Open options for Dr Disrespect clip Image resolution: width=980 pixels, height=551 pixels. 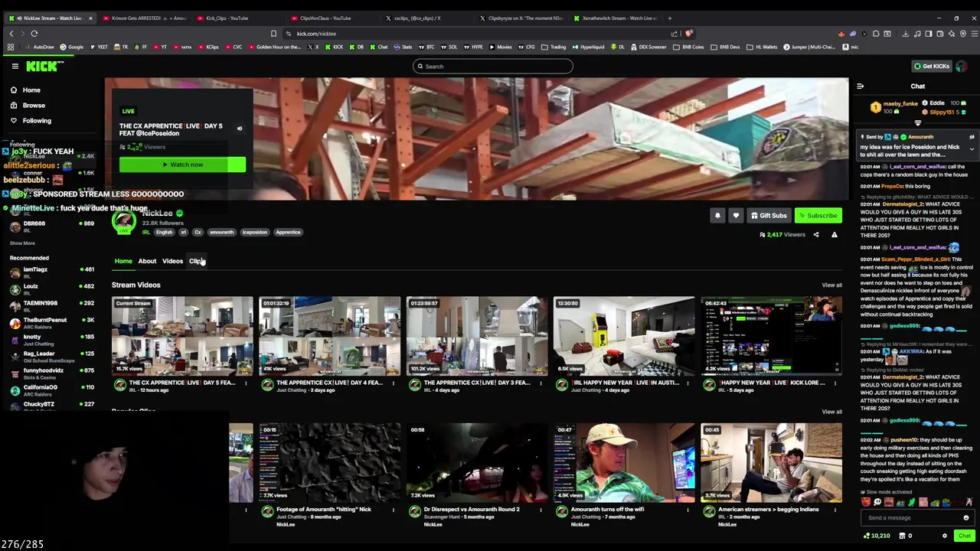[x=541, y=510]
